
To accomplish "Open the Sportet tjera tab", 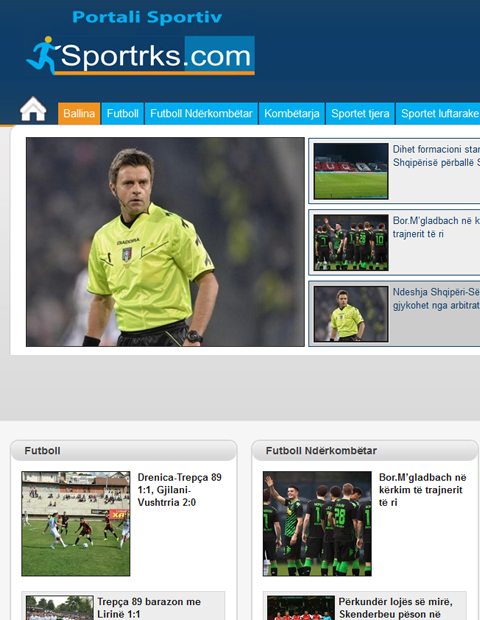I will [360, 113].
